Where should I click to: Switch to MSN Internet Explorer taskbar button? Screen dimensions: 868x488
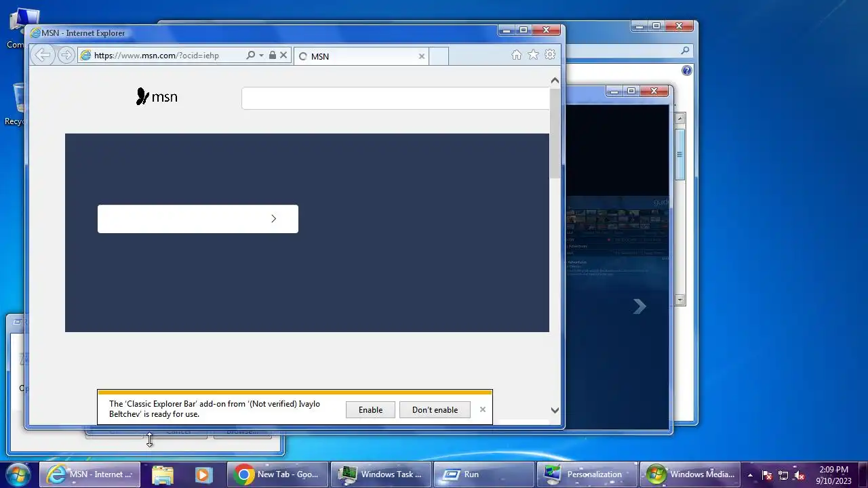(90, 474)
